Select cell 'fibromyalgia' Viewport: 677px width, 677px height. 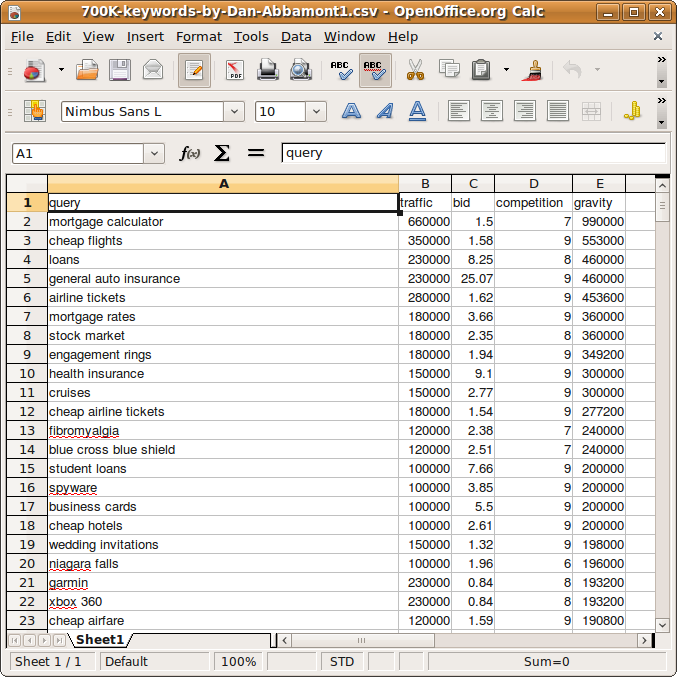[223, 431]
